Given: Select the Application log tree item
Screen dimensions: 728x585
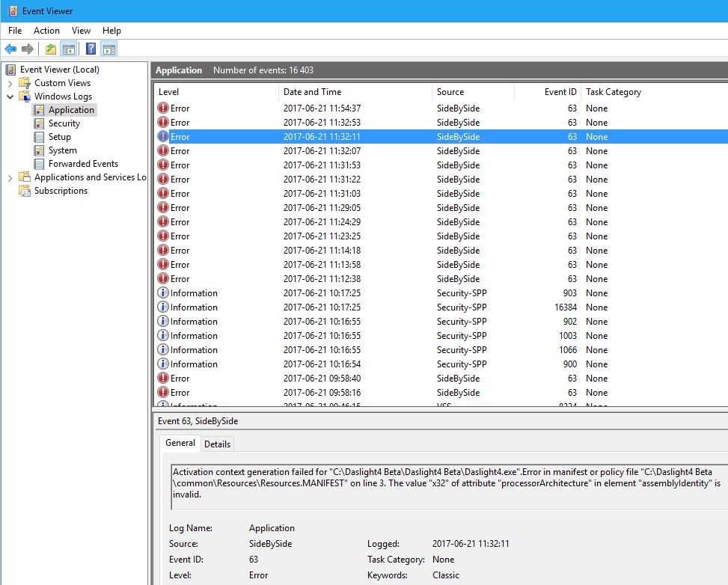Looking at the screenshot, I should [71, 110].
